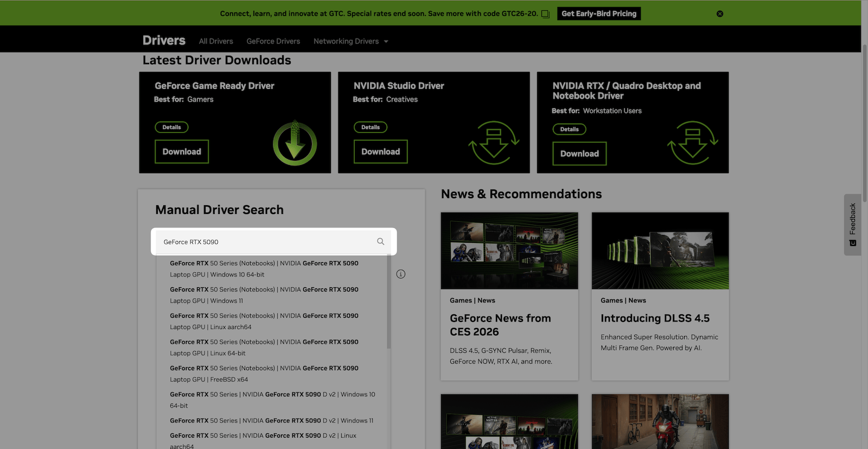Go to the All Drivers tab
This screenshot has height=449, width=868.
(x=216, y=41)
